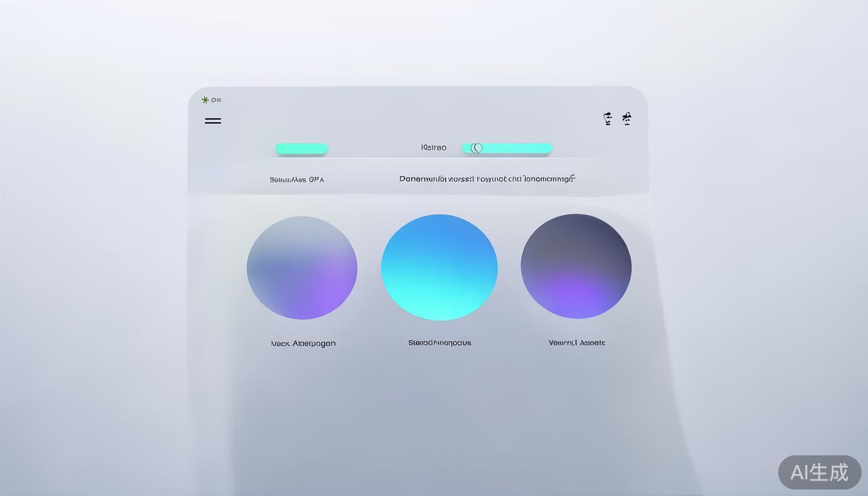
Task: Select the bright blue-cyan gradient circle
Action: 439,267
